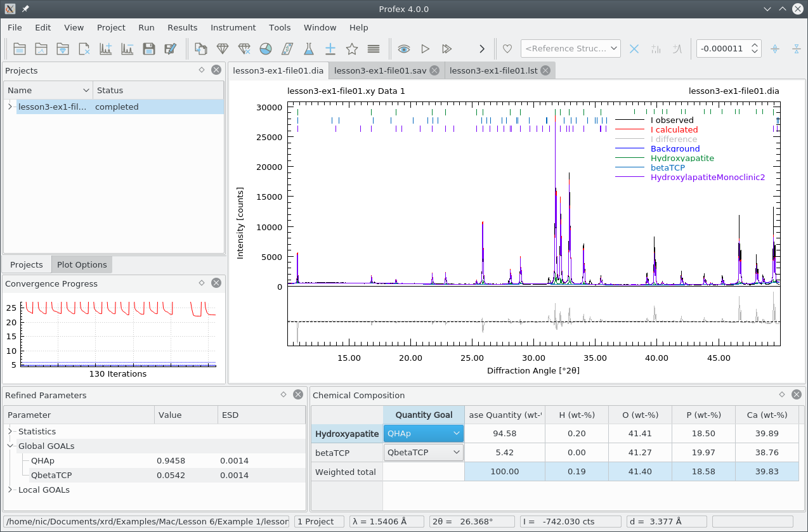Click the greyed bar-chart reference peaks icon
The width and height of the screenshot is (808, 532).
coord(656,49)
